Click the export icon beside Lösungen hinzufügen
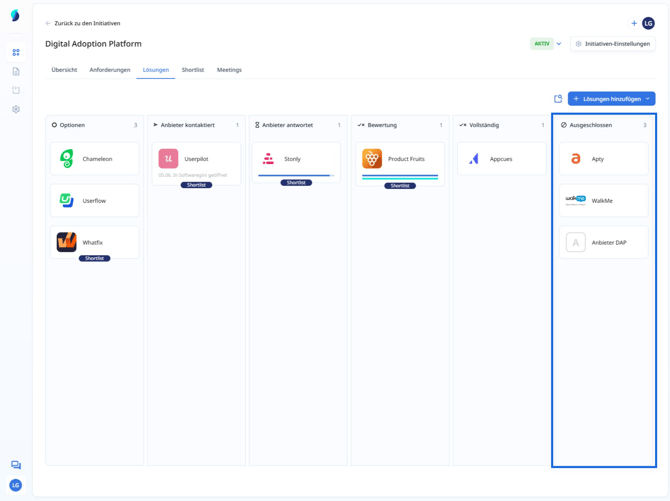670x501 pixels. (x=558, y=99)
